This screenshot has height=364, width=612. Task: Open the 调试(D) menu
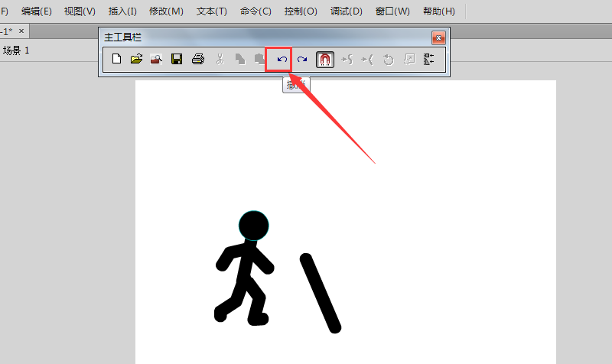click(347, 11)
